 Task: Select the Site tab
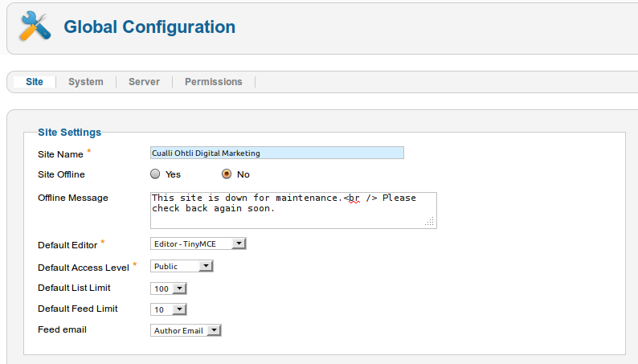(x=35, y=82)
